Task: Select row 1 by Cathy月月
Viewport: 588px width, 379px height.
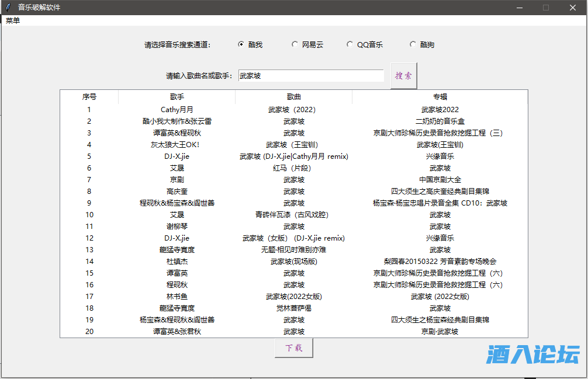Action: (177, 110)
